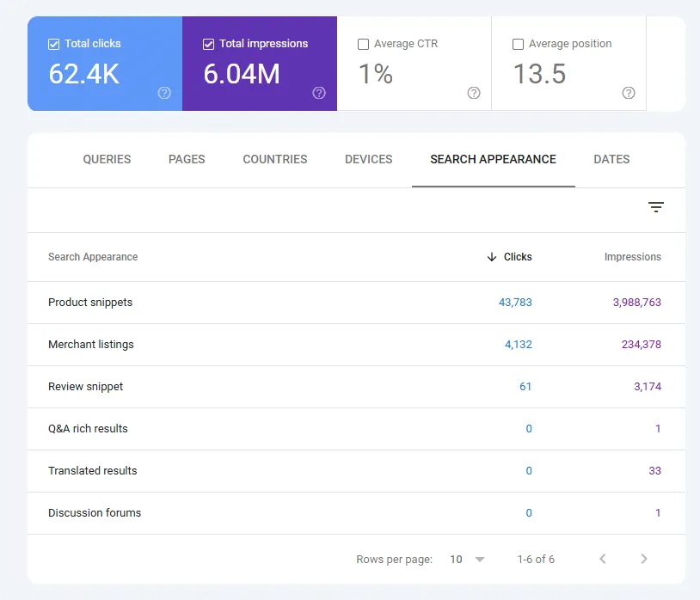The width and height of the screenshot is (700, 600).
Task: Sort by Impressions column header
Action: [632, 257]
